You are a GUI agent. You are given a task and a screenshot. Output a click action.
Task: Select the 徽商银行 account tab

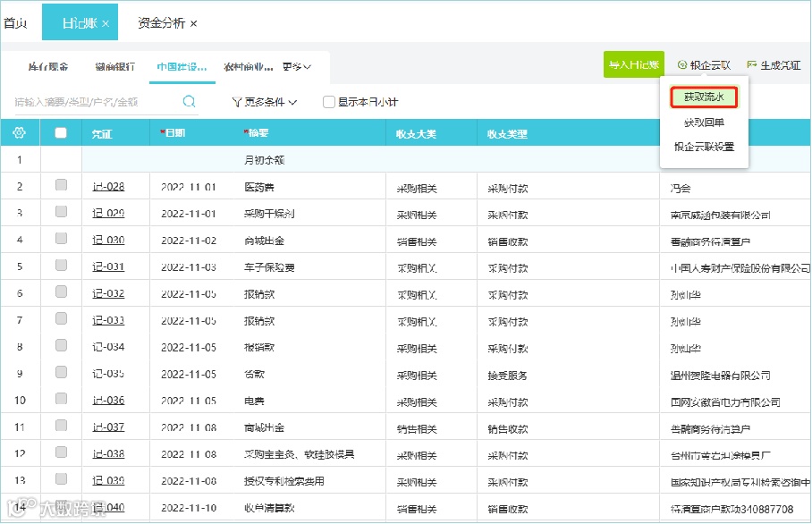pos(115,67)
